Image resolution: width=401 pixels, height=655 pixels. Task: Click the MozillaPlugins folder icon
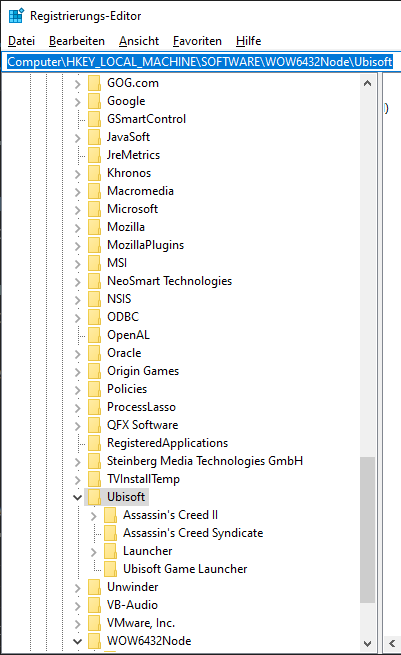94,245
